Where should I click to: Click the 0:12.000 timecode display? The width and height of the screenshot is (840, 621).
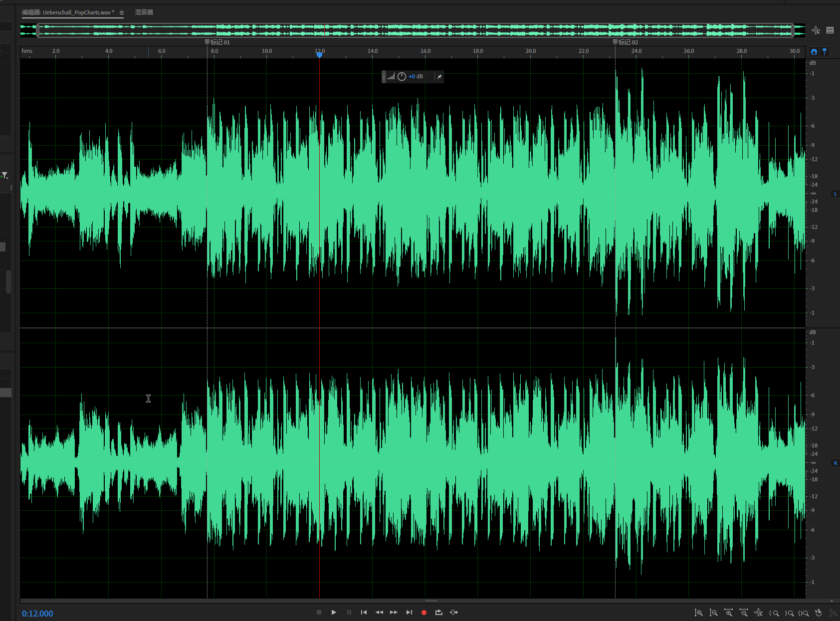coord(37,614)
